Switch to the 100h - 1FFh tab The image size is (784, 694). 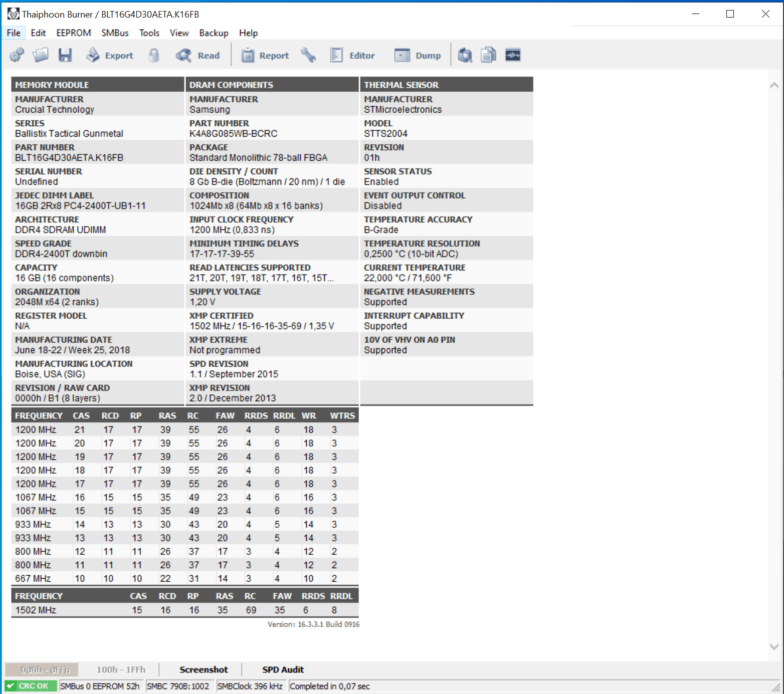coord(121,669)
